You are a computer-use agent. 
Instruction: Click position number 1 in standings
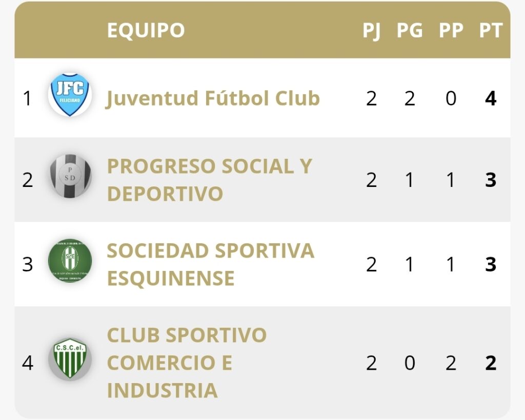[28, 98]
